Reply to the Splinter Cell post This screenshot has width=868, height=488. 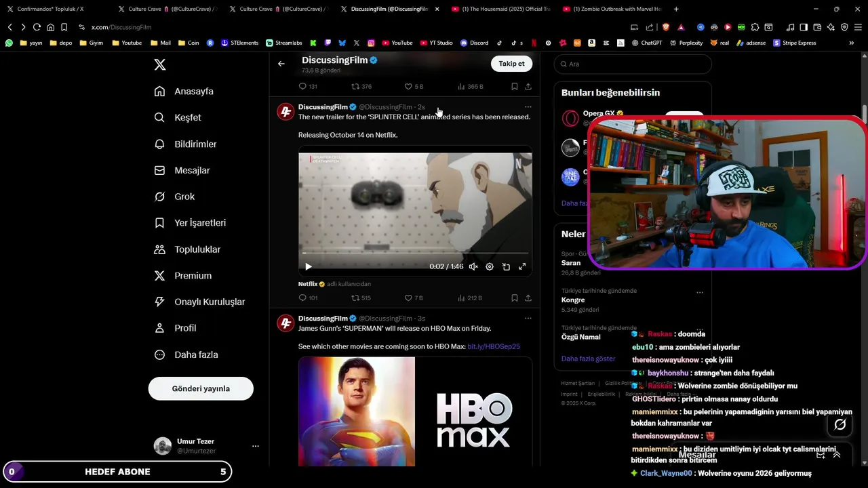[x=308, y=298]
